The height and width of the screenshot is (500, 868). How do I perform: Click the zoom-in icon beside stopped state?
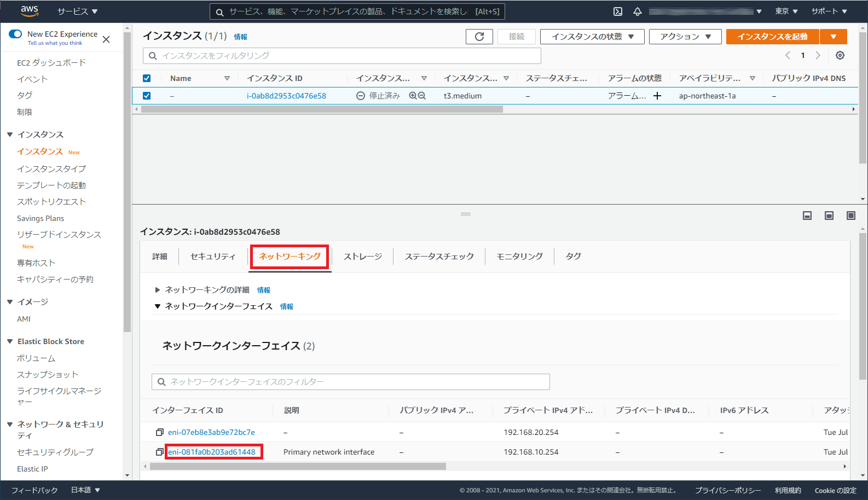tap(413, 96)
